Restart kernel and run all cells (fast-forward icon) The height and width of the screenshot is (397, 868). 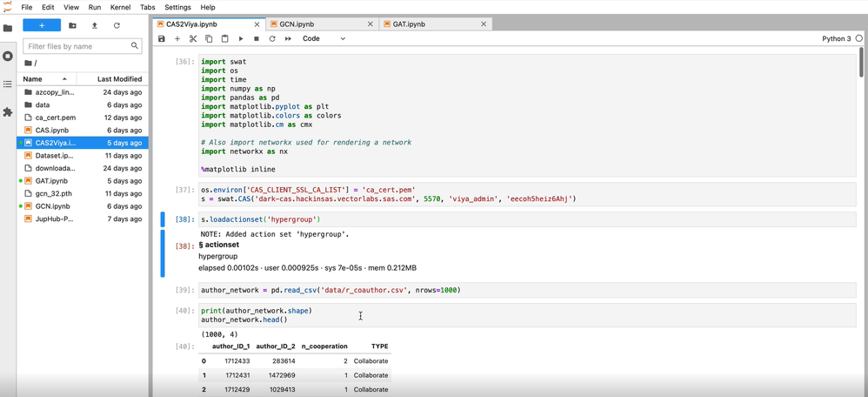point(288,39)
